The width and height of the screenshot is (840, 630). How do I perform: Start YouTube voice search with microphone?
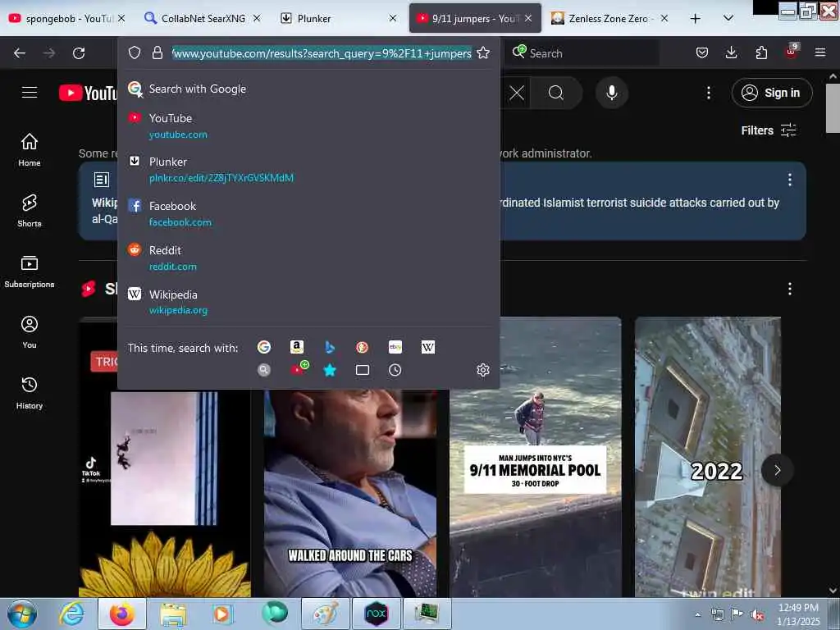coord(612,93)
